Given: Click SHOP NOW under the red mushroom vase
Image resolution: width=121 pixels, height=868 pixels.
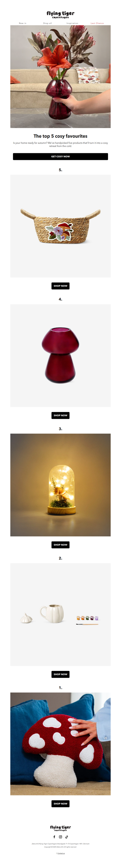Looking at the screenshot, I should 60,415.
